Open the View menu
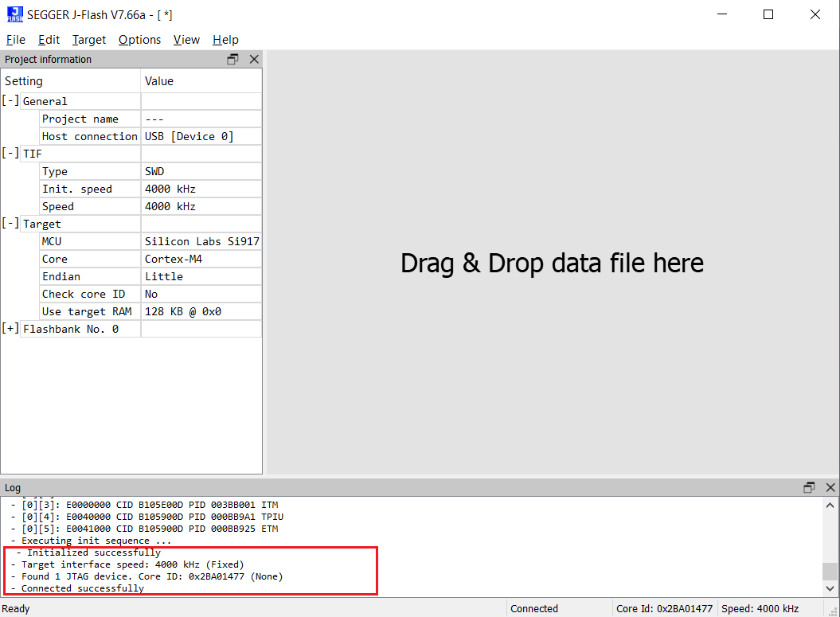This screenshot has width=840, height=617. 186,40
